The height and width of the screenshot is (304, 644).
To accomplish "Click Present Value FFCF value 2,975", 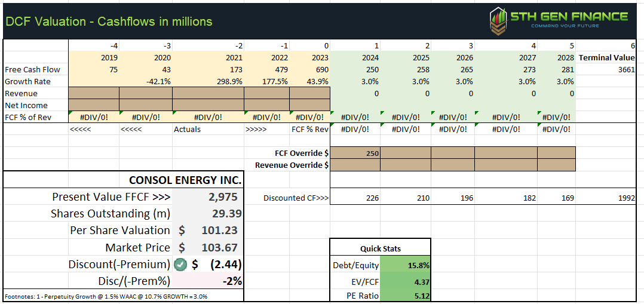I will pos(222,196).
